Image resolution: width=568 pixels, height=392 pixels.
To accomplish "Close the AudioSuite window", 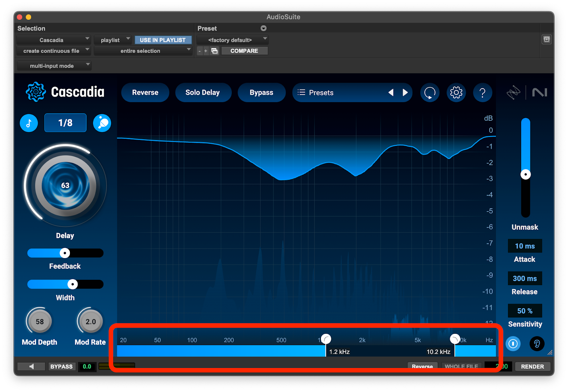I will pyautogui.click(x=20, y=17).
